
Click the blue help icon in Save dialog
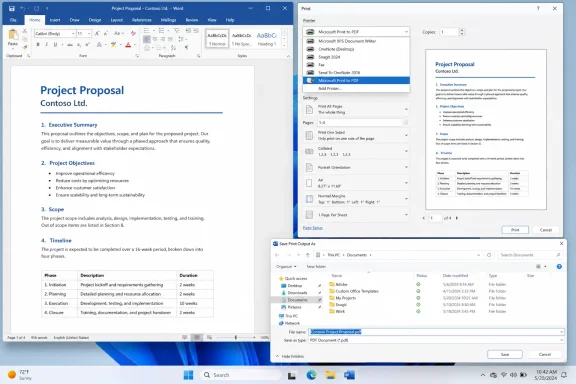tap(559, 266)
